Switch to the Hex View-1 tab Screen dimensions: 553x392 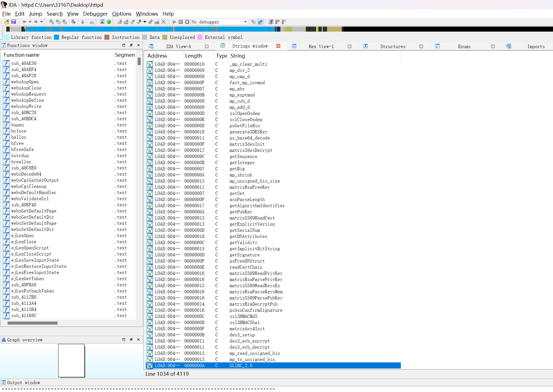tap(321, 46)
